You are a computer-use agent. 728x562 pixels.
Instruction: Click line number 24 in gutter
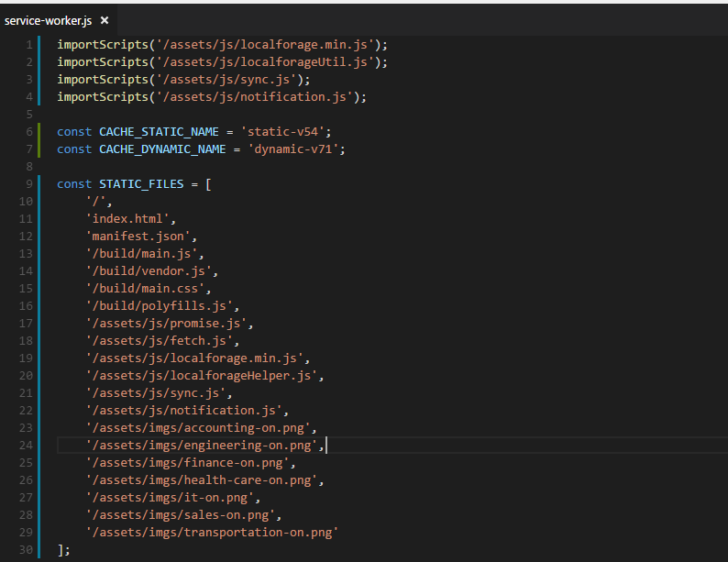(26, 446)
